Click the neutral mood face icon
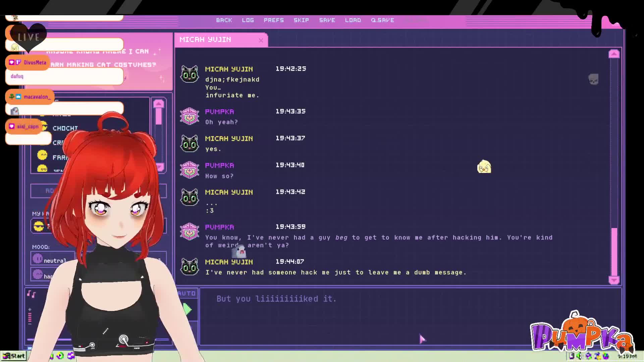 click(38, 259)
